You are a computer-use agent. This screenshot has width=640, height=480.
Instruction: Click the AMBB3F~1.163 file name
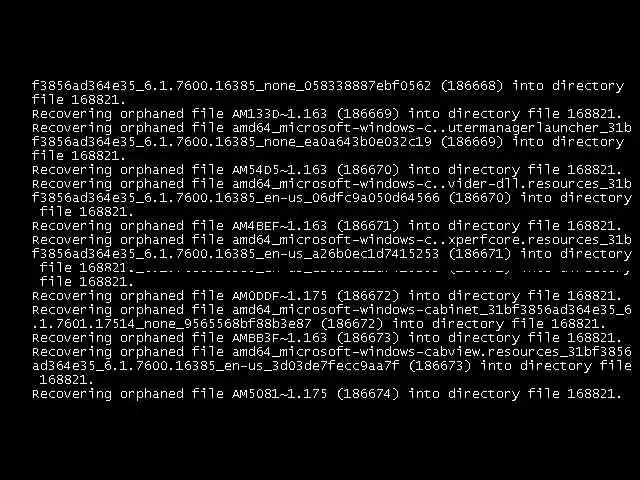(280, 338)
